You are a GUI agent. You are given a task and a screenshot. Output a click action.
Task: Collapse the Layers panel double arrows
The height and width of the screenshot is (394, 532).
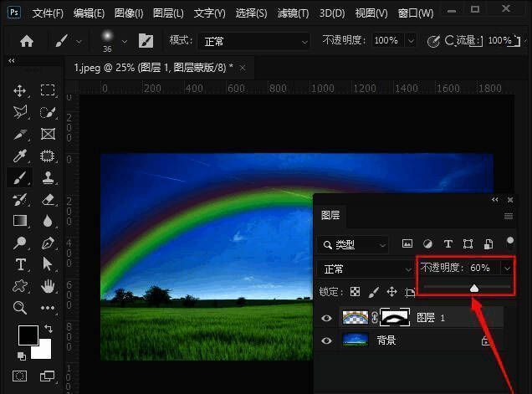[495, 200]
